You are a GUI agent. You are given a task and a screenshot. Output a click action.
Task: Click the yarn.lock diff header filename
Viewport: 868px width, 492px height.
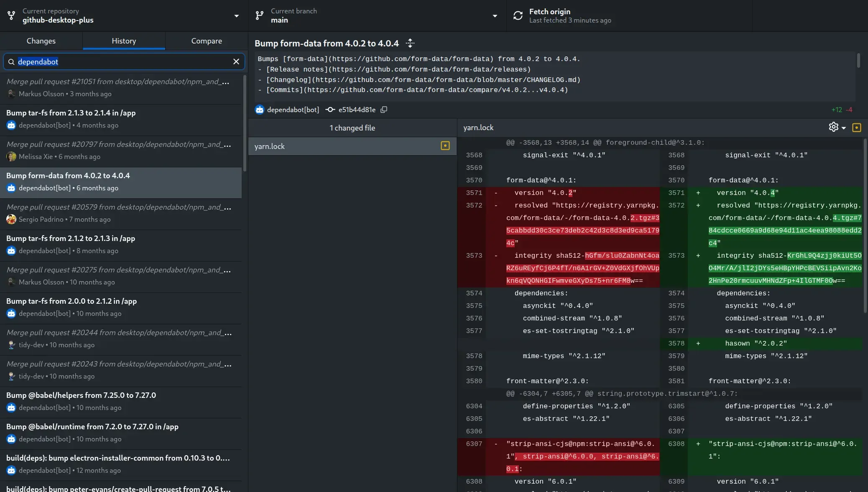coord(478,128)
